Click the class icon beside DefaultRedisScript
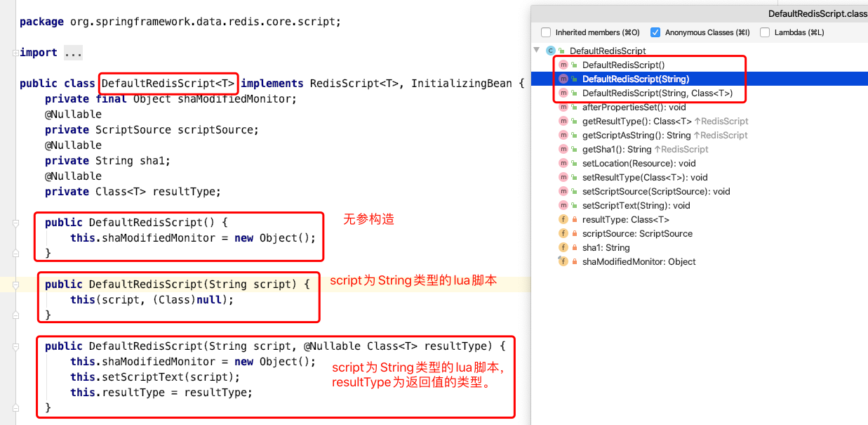Image resolution: width=868 pixels, height=425 pixels. click(551, 50)
